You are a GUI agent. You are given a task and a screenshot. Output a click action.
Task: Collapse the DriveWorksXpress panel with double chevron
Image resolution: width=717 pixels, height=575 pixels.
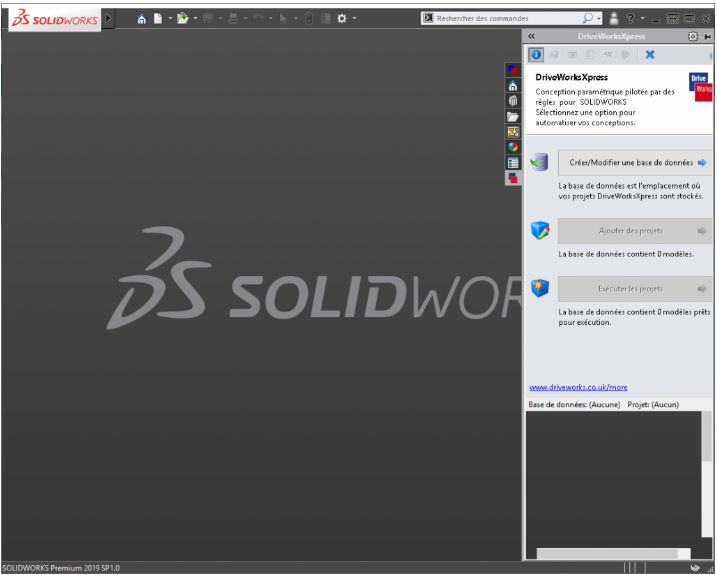coord(531,36)
